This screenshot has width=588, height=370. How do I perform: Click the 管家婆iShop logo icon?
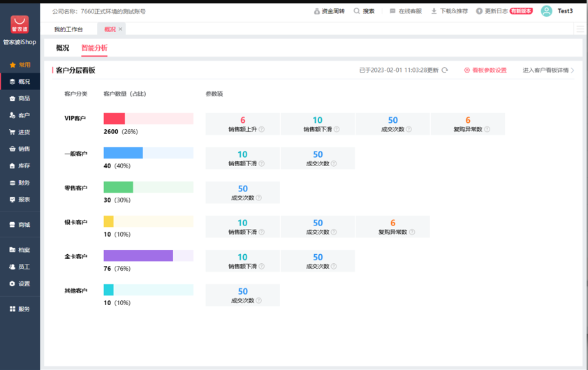[20, 24]
